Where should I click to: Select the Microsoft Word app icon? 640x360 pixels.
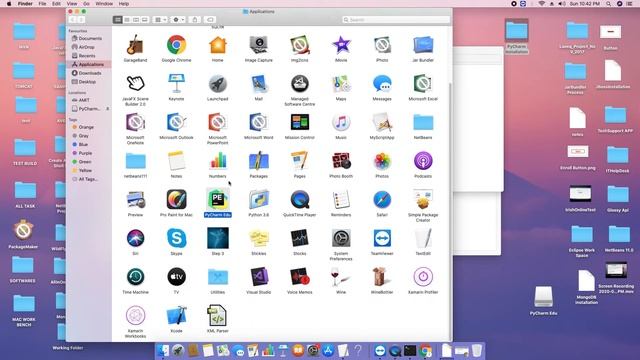click(259, 122)
